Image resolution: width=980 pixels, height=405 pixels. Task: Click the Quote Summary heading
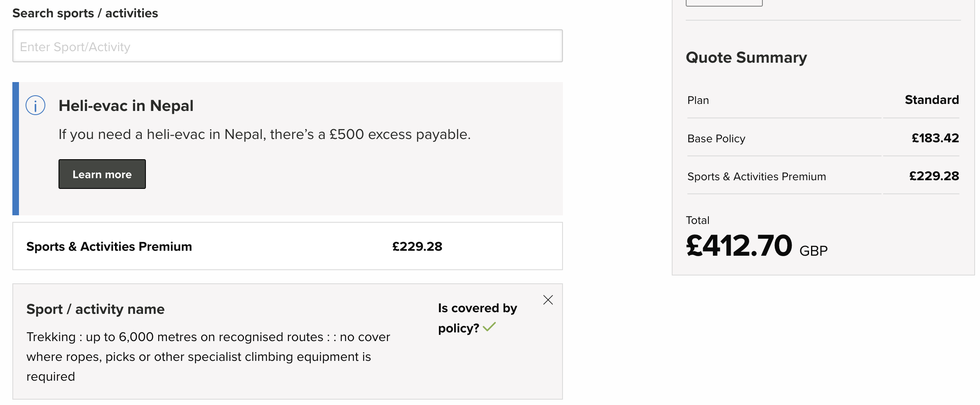(x=746, y=57)
